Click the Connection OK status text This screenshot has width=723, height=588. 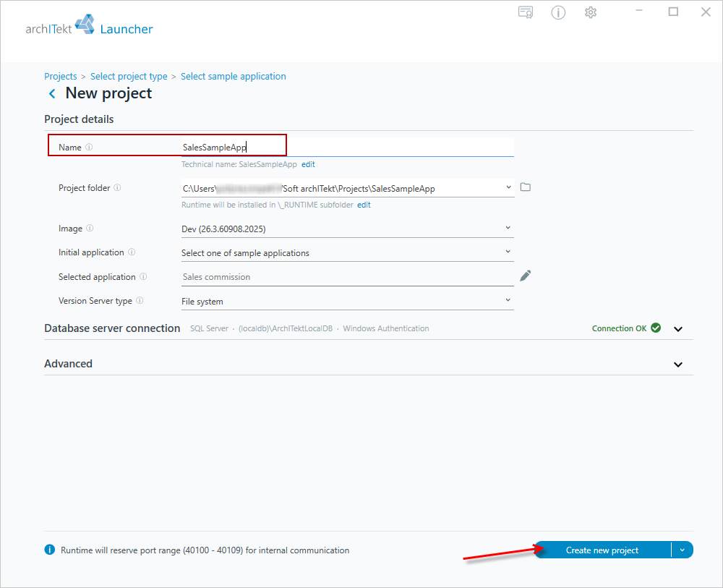click(x=620, y=328)
